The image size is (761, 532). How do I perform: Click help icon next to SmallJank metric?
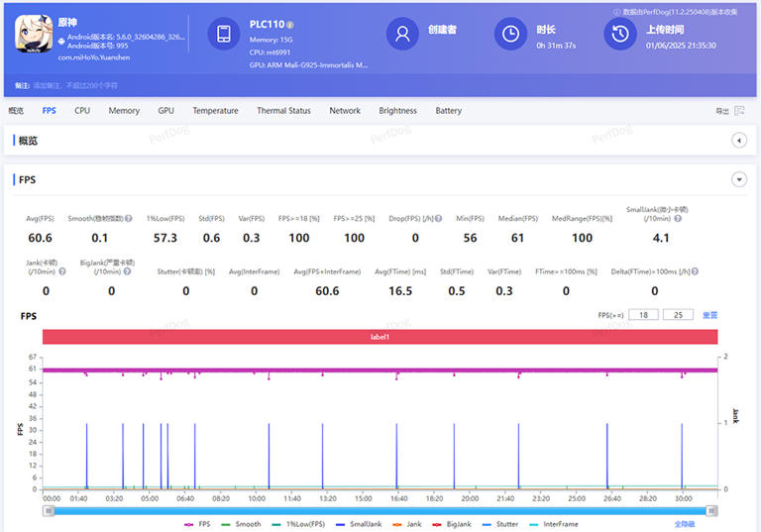click(678, 218)
